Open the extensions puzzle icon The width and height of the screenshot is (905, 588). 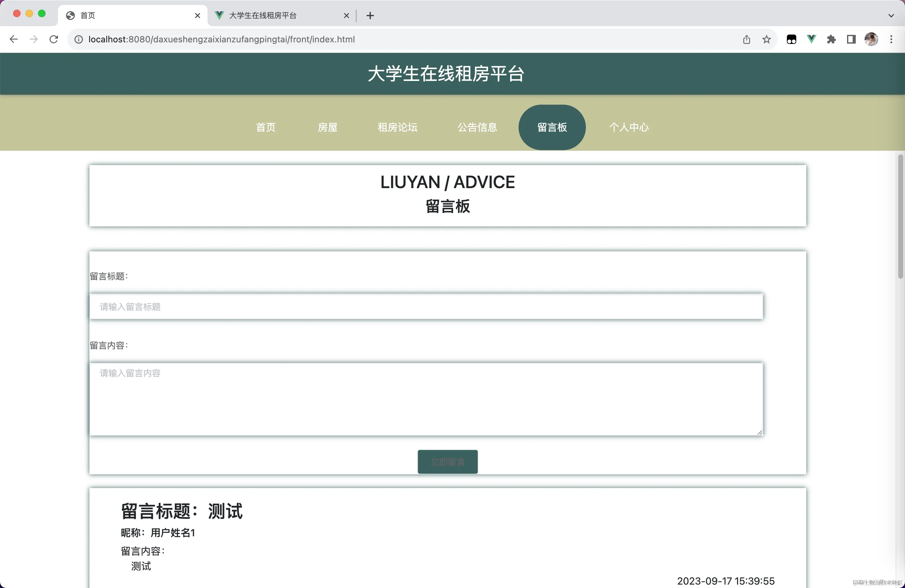831,39
